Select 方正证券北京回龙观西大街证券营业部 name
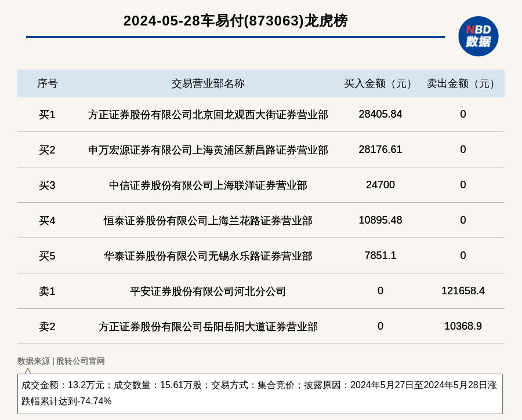This screenshot has height=420, width=522. pos(208,115)
